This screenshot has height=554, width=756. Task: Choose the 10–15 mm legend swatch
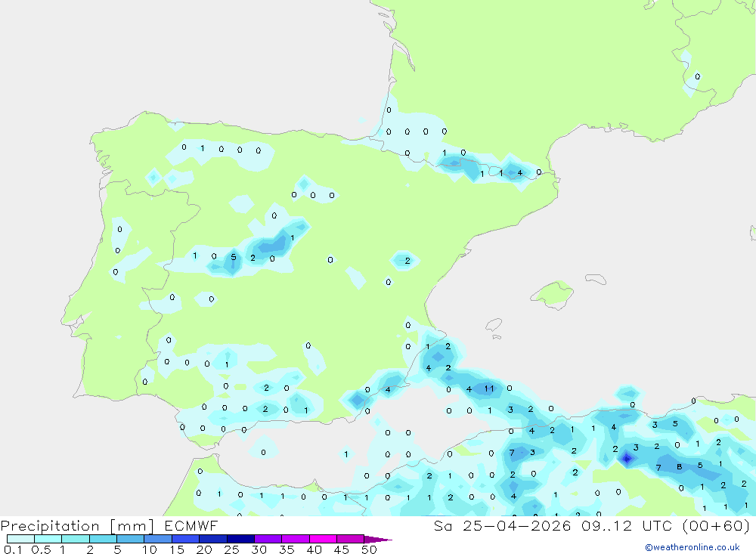point(158,539)
